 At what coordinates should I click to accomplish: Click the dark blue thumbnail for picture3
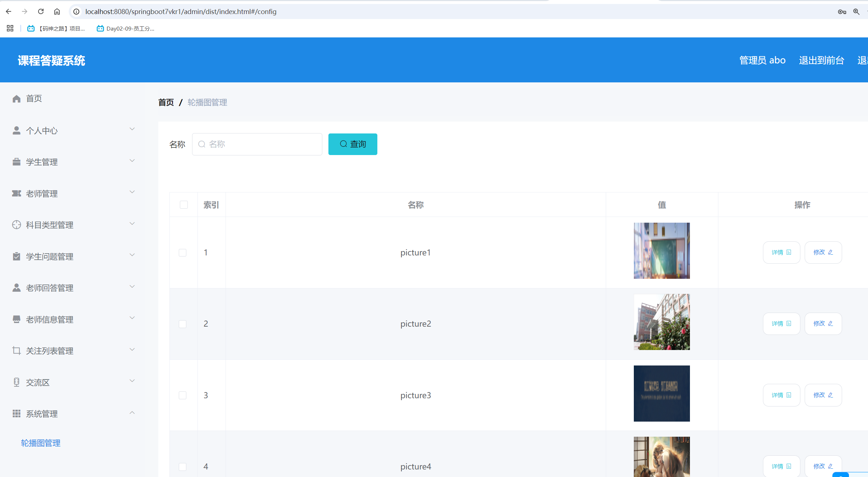(662, 394)
